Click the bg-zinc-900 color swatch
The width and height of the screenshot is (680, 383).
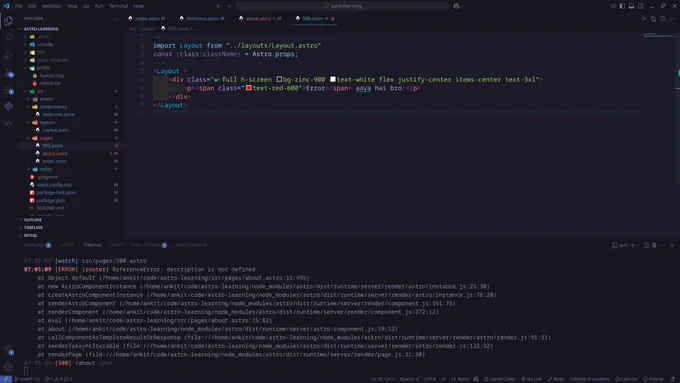[x=279, y=79]
